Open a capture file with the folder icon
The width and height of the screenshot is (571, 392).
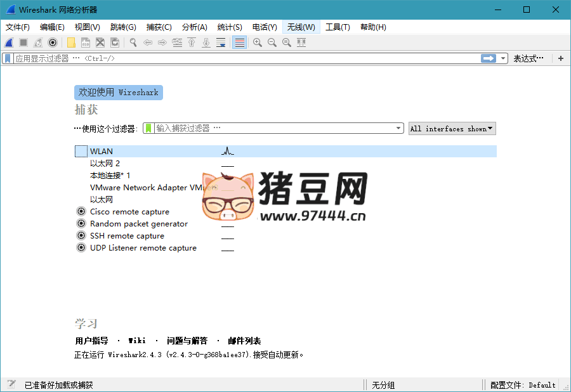(71, 42)
